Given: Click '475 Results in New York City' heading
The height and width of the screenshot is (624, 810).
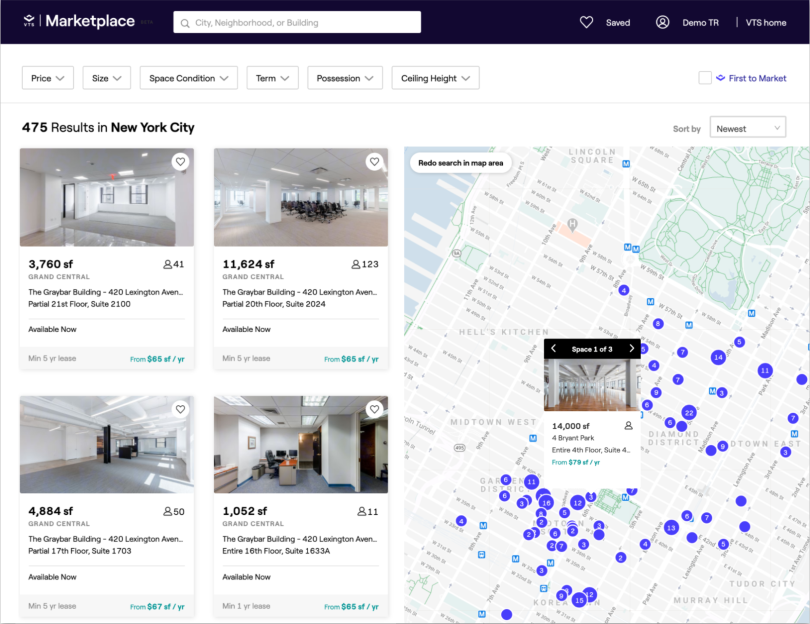Looking at the screenshot, I should pos(108,127).
